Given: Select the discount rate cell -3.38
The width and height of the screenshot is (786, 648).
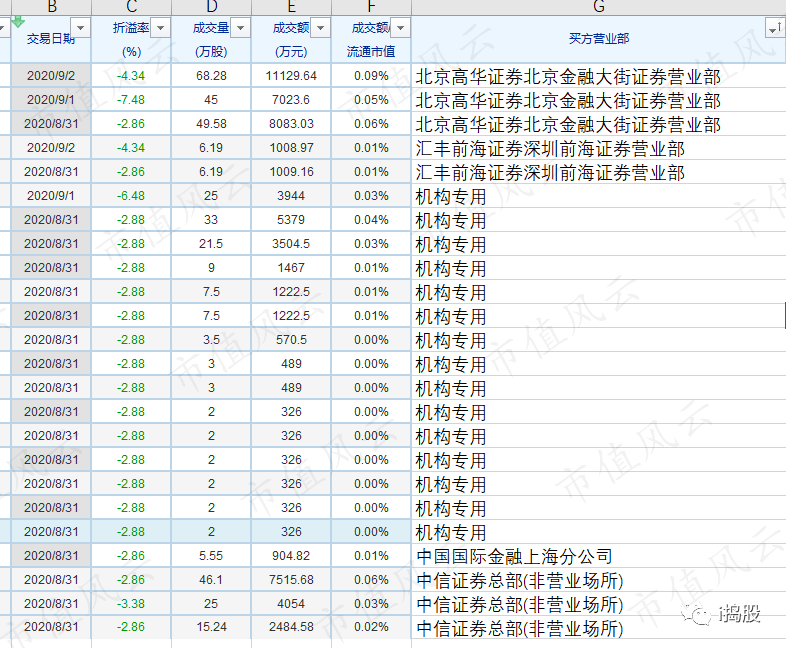Looking at the screenshot, I should (131, 603).
